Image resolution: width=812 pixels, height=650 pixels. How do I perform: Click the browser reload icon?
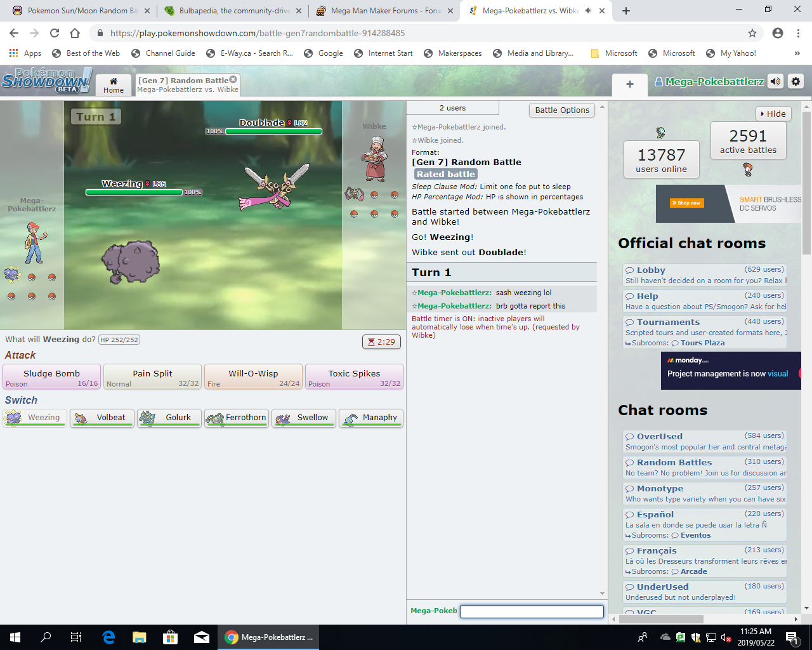pyautogui.click(x=55, y=33)
